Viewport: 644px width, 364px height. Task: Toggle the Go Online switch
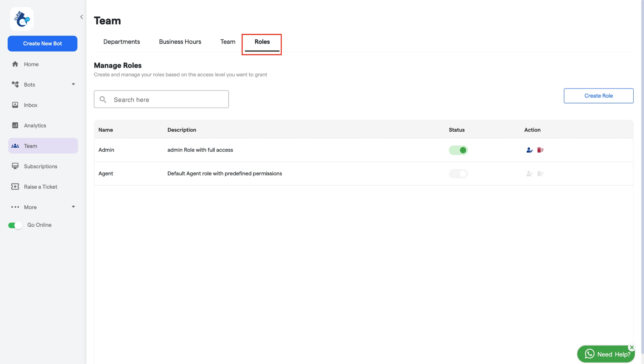click(x=15, y=225)
